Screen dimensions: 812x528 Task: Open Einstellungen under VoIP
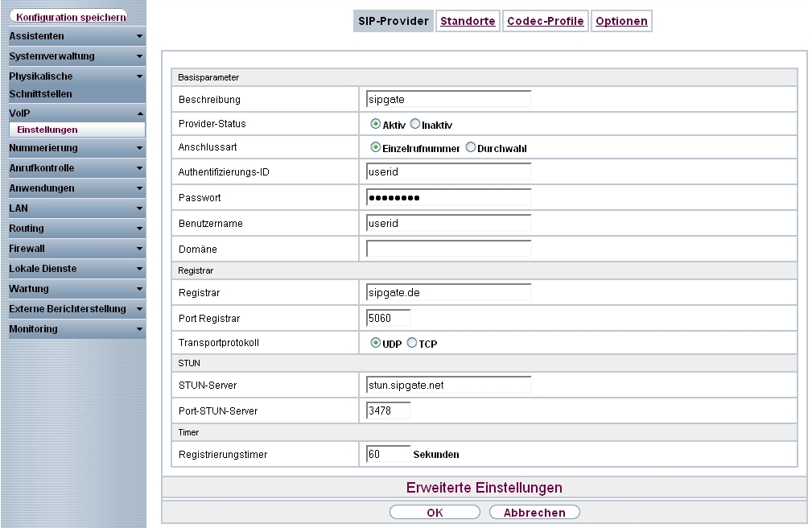coord(77,130)
